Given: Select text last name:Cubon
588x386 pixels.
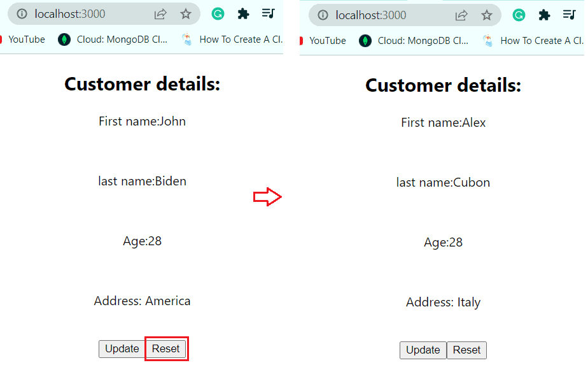Looking at the screenshot, I should point(444,182).
